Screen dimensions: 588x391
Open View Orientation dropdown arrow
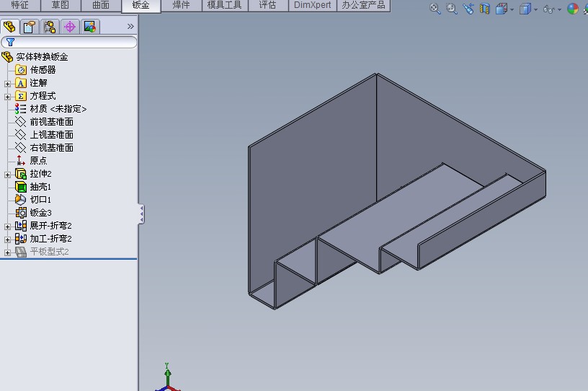(512, 10)
